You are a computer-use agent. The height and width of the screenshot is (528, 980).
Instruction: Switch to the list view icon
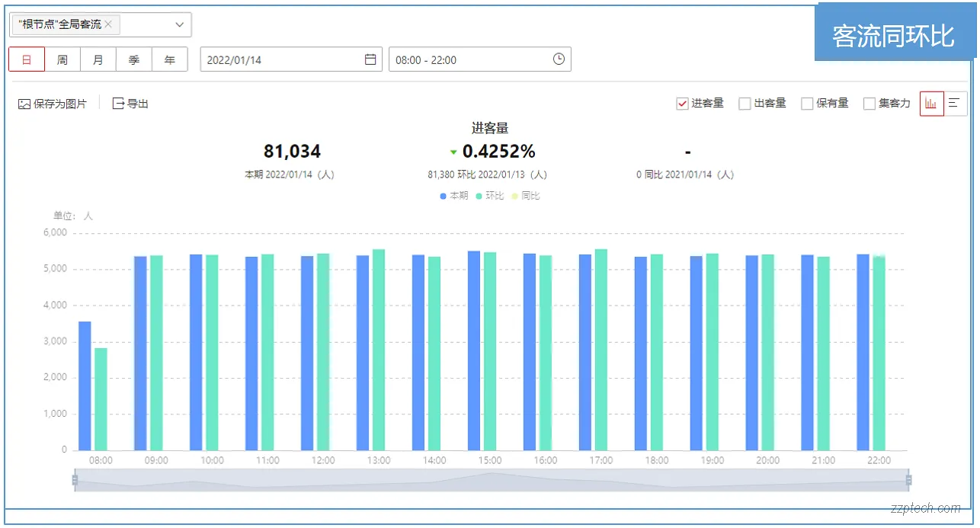tap(953, 103)
